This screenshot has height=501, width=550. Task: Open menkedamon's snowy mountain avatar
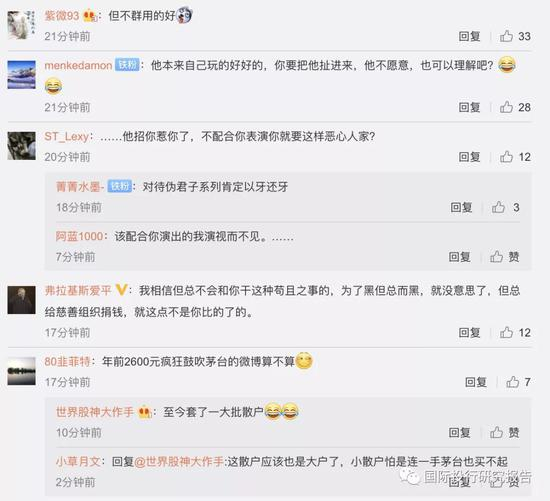[21, 75]
